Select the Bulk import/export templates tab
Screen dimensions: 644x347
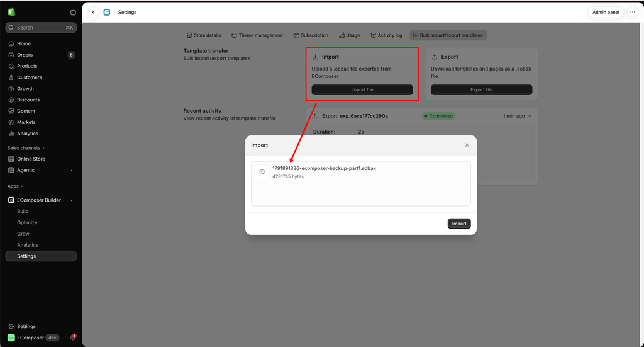click(448, 35)
